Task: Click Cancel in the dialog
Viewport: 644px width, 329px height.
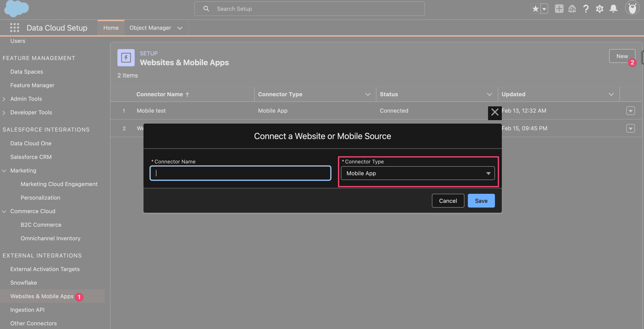Action: click(x=448, y=201)
